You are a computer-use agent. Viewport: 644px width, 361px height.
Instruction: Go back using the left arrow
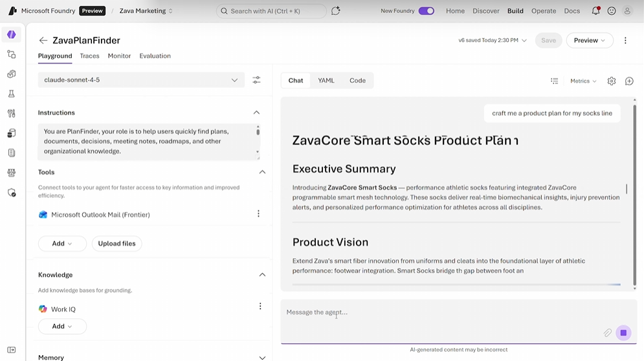click(x=43, y=40)
